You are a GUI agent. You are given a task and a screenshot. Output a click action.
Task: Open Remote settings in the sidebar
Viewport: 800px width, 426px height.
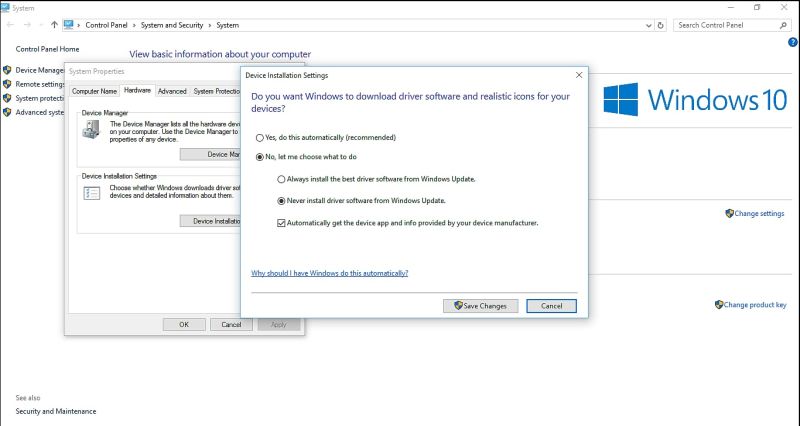click(x=40, y=84)
